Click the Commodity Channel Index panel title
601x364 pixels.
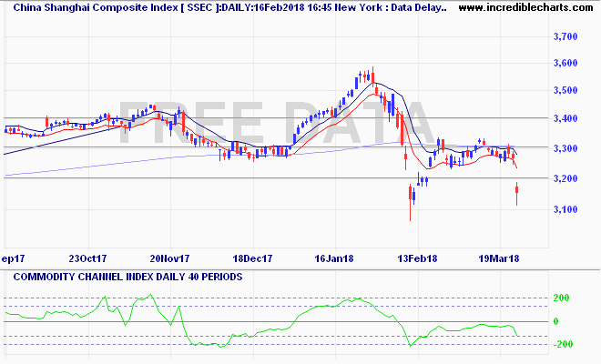pos(123,277)
